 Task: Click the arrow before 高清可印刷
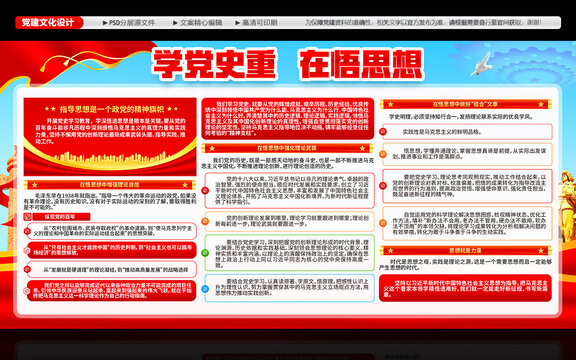(x=238, y=23)
